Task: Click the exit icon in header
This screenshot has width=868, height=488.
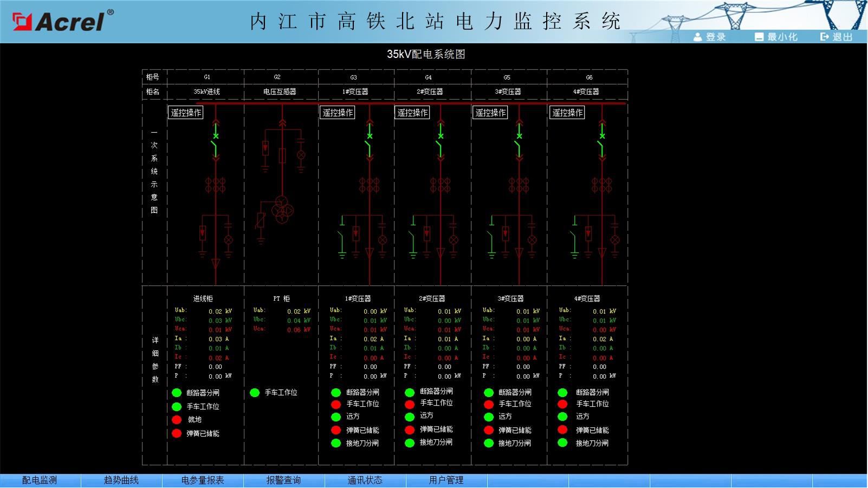Action: coord(825,37)
